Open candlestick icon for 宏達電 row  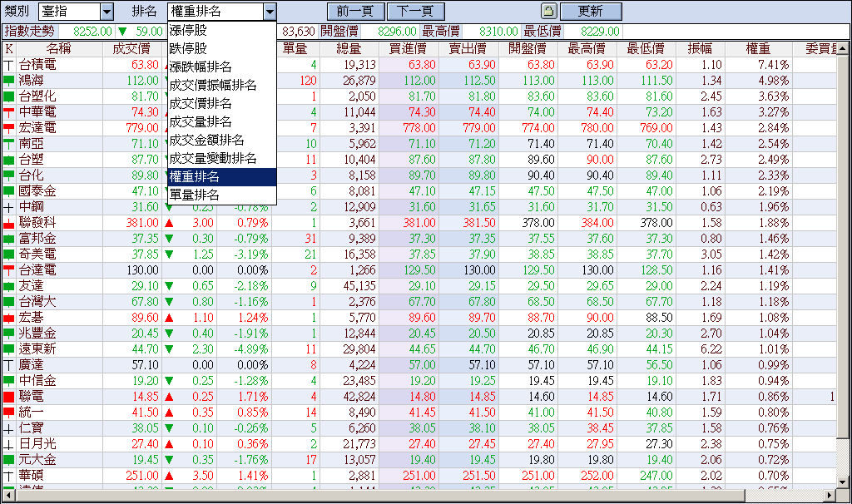(8, 128)
